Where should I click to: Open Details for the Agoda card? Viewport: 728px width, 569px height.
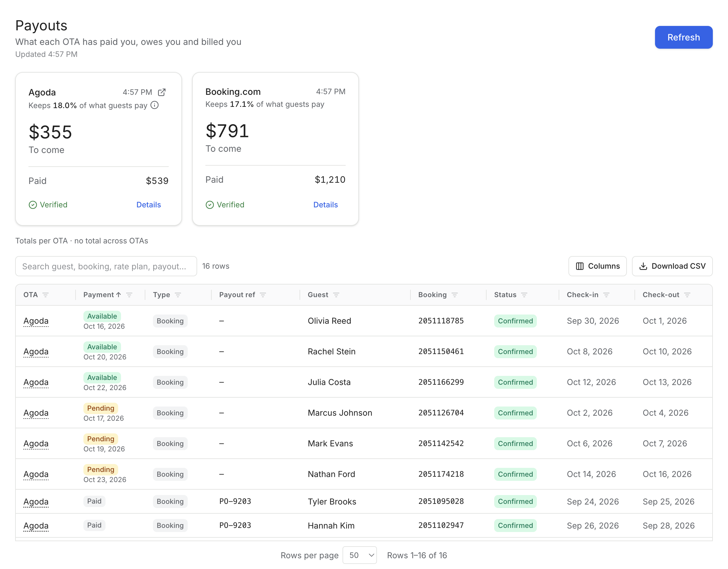[149, 205]
